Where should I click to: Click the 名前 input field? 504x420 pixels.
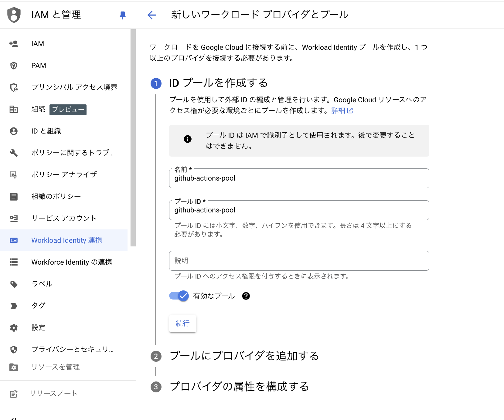(299, 178)
